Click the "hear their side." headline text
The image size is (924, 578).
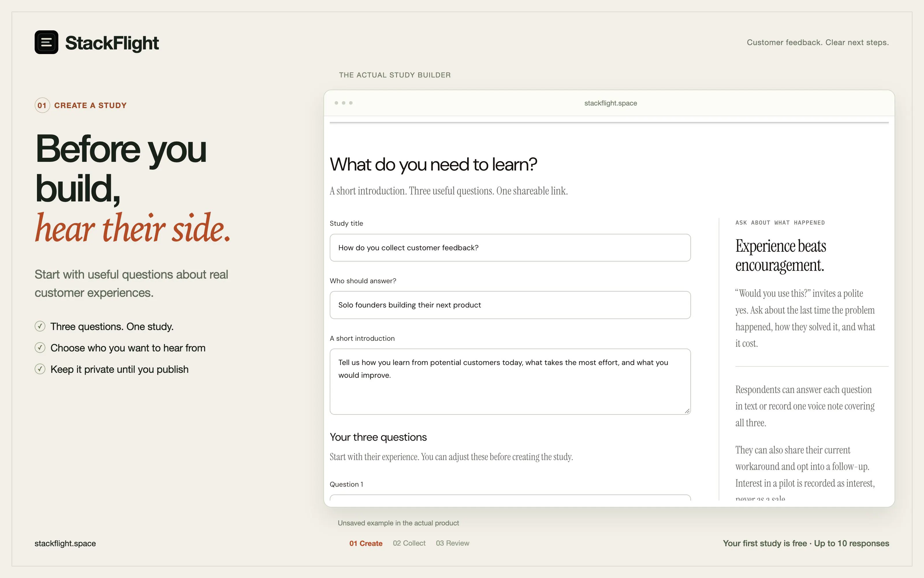pos(133,228)
